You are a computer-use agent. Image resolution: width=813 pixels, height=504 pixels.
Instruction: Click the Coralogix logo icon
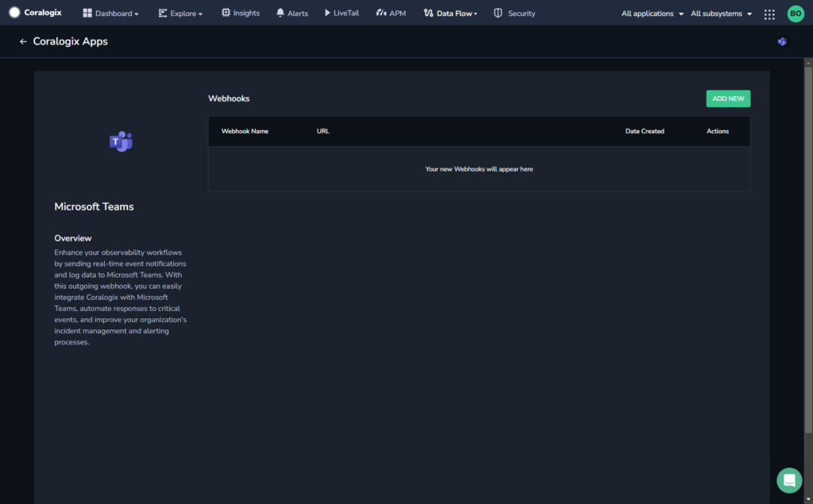pos(14,13)
